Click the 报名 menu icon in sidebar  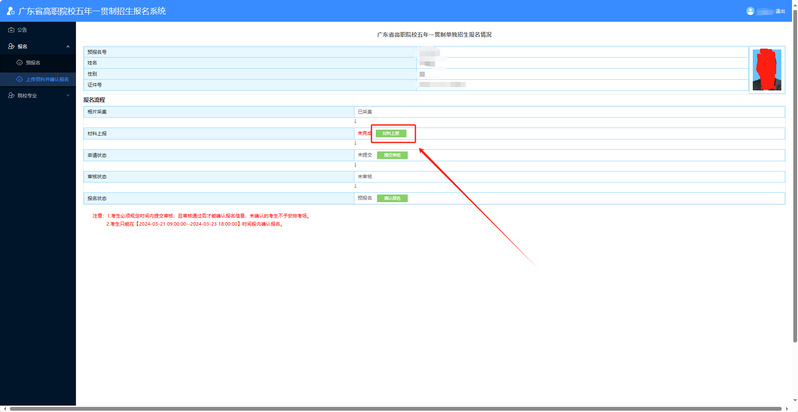pos(10,46)
